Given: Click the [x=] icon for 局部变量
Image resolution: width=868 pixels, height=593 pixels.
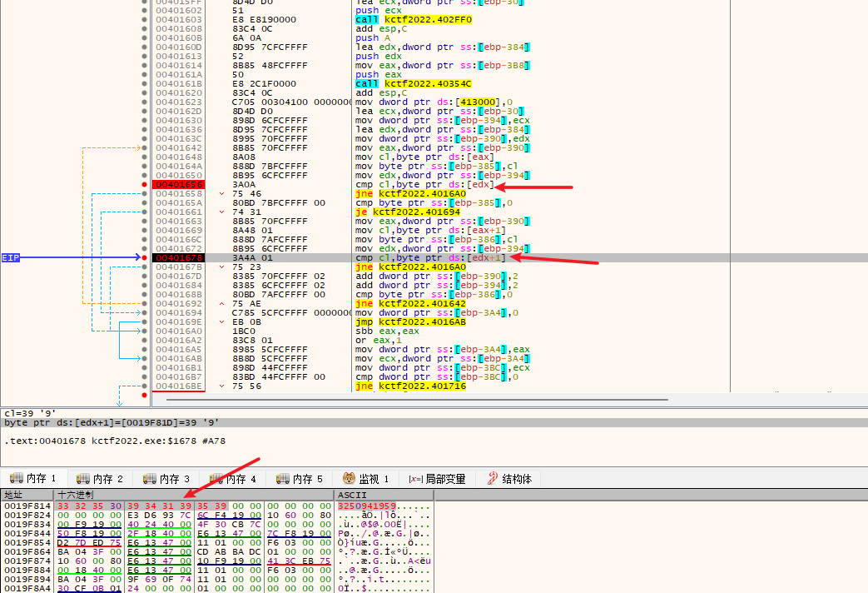Looking at the screenshot, I should pyautogui.click(x=415, y=479).
